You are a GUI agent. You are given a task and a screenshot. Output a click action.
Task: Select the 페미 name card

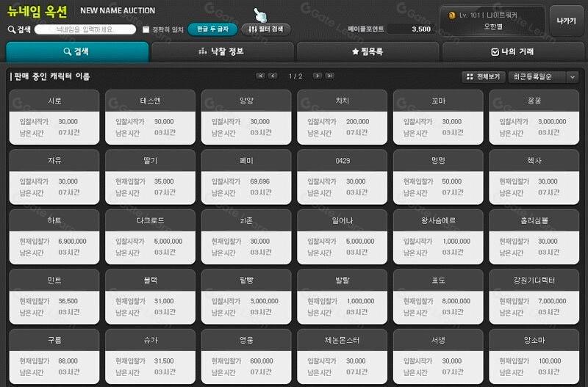pos(246,177)
